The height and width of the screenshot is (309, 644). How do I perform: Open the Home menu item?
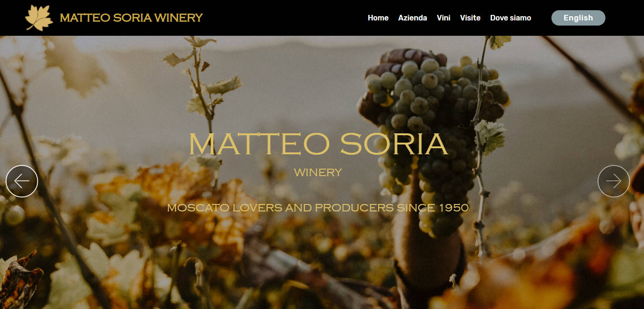(378, 18)
